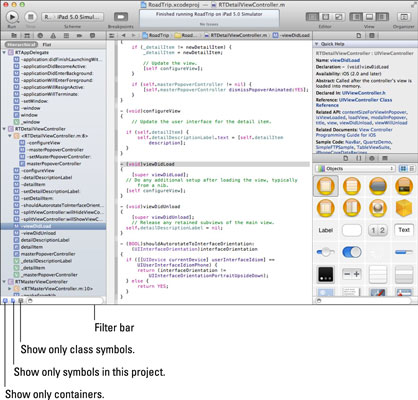Screen dimensions: 418x400
Task: Show the Debug navigator
Action: [x=66, y=35]
